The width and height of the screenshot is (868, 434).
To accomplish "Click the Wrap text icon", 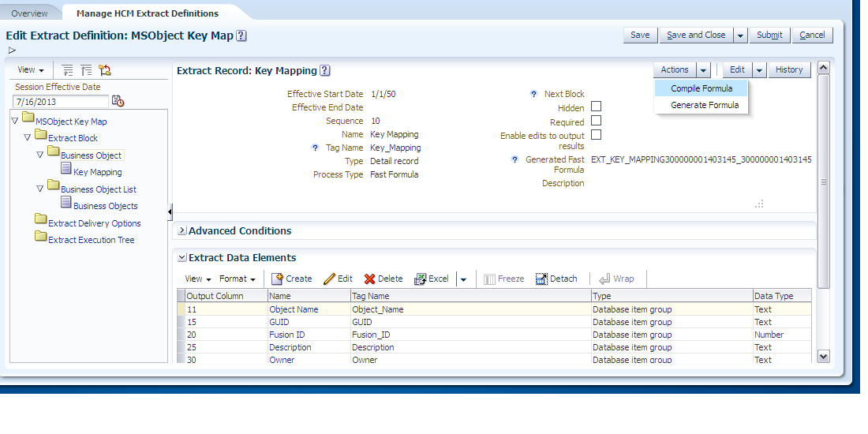I will 604,279.
